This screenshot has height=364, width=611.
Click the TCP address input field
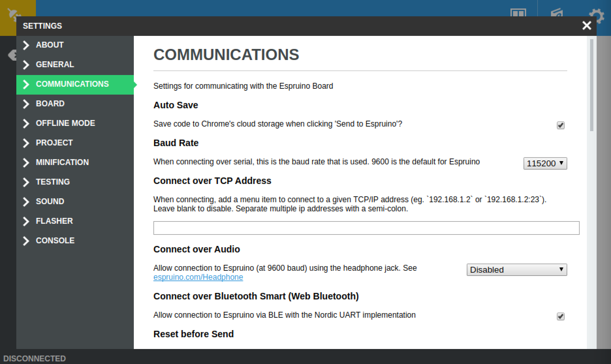point(366,228)
